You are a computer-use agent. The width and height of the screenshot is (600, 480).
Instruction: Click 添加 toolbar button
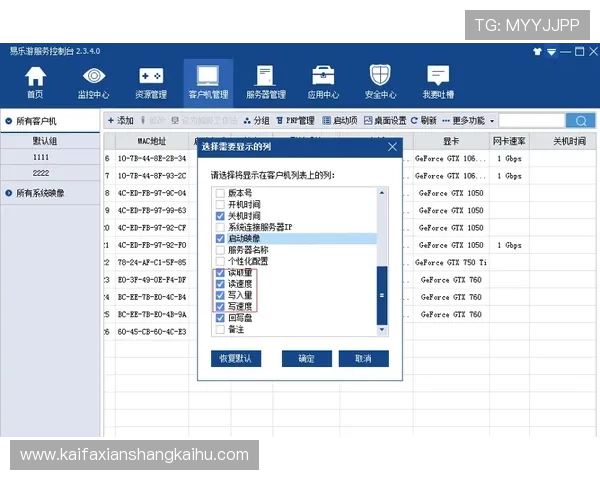tap(121, 121)
